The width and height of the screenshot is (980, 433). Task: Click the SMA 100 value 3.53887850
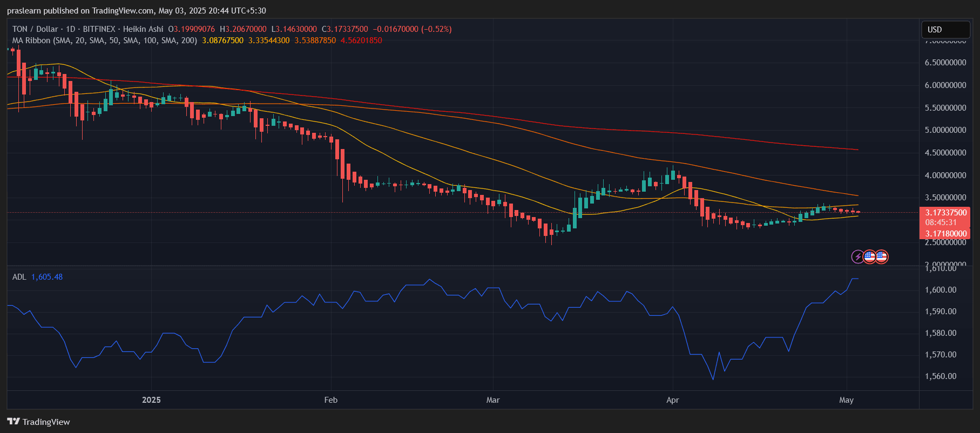coord(315,40)
